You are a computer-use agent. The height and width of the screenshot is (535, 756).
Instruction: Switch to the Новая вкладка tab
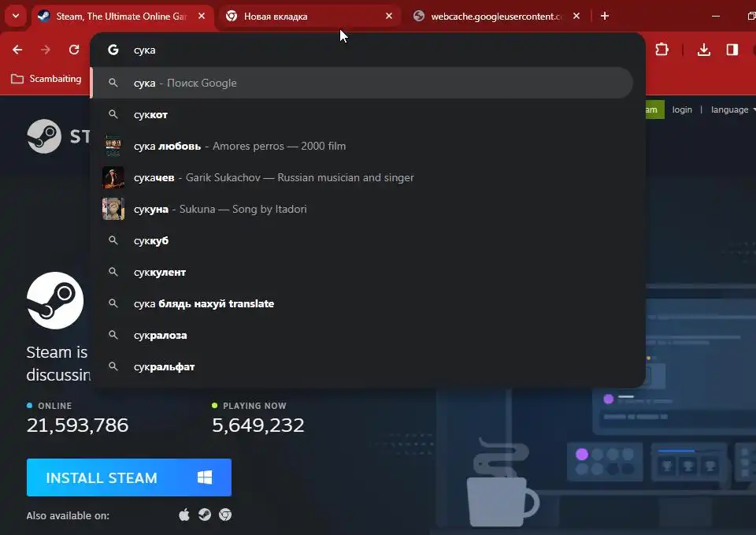coord(309,17)
